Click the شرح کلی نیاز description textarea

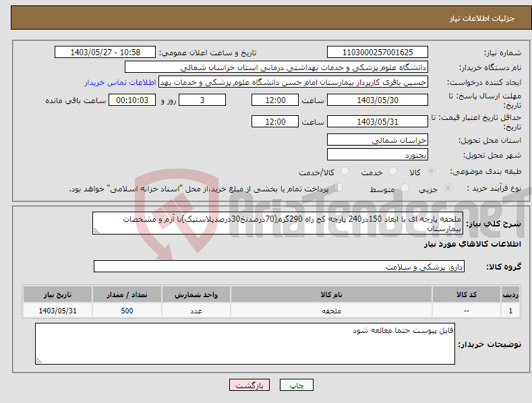coord(278,223)
